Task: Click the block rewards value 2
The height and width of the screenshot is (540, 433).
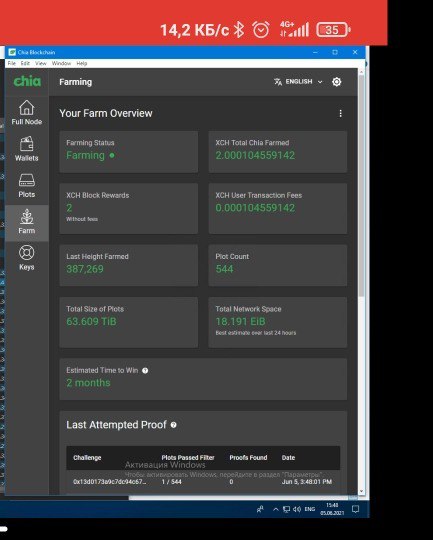Action: pyautogui.click(x=69, y=208)
